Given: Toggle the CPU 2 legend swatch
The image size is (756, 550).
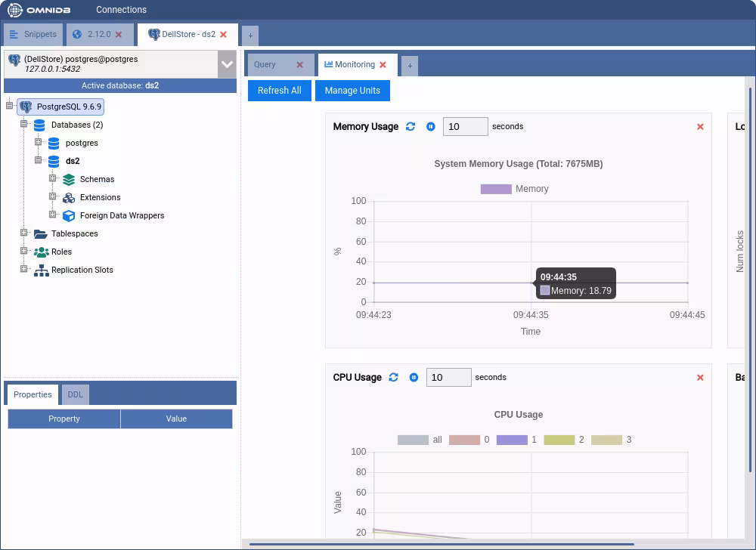Looking at the screenshot, I should (x=559, y=440).
